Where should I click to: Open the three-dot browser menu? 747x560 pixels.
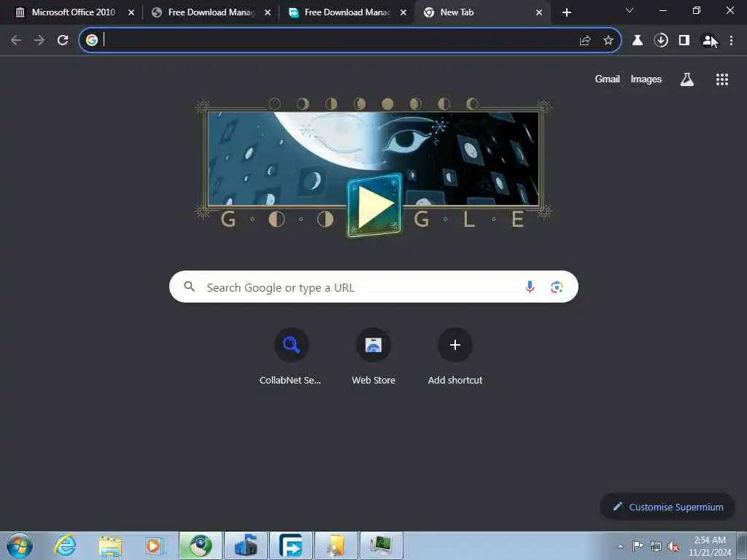(731, 41)
